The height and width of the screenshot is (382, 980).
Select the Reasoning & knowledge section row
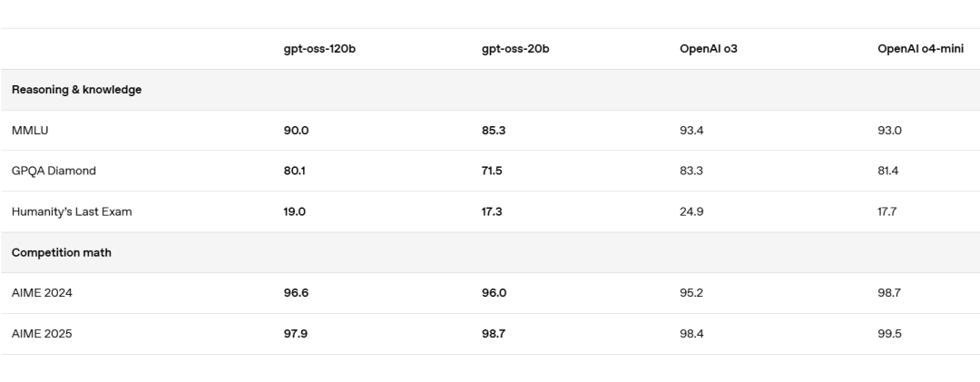[x=490, y=90]
